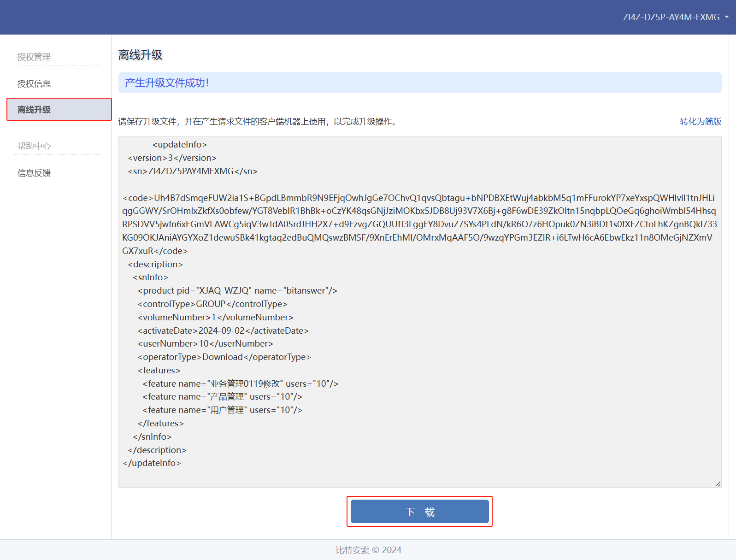
Task: Click the <version>3</version> line
Action: [172, 158]
